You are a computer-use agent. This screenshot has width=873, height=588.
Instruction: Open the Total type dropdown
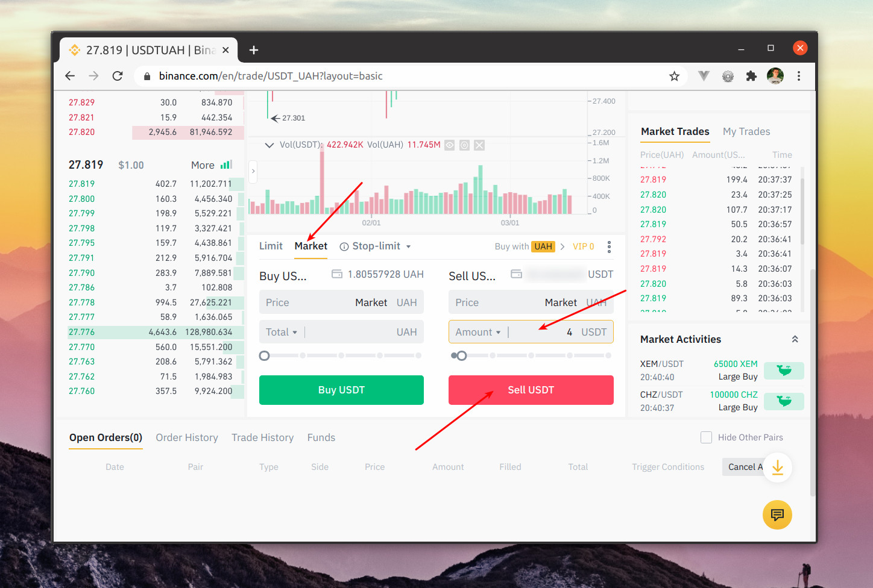[x=282, y=332]
